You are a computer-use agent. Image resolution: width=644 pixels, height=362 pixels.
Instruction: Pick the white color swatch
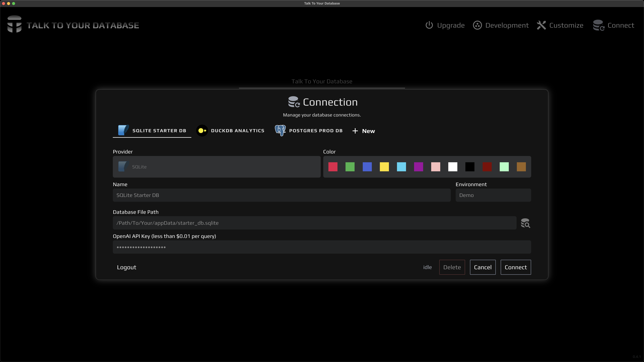pyautogui.click(x=453, y=167)
